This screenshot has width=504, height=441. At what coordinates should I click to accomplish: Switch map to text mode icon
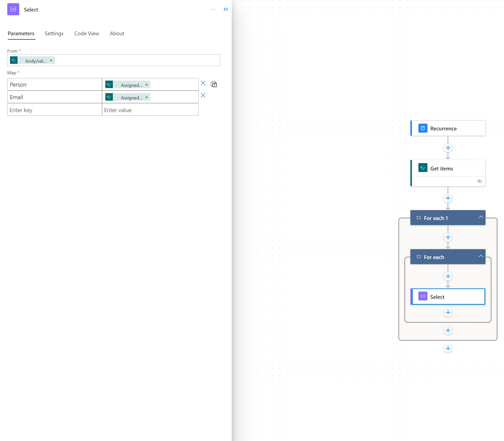[x=214, y=84]
